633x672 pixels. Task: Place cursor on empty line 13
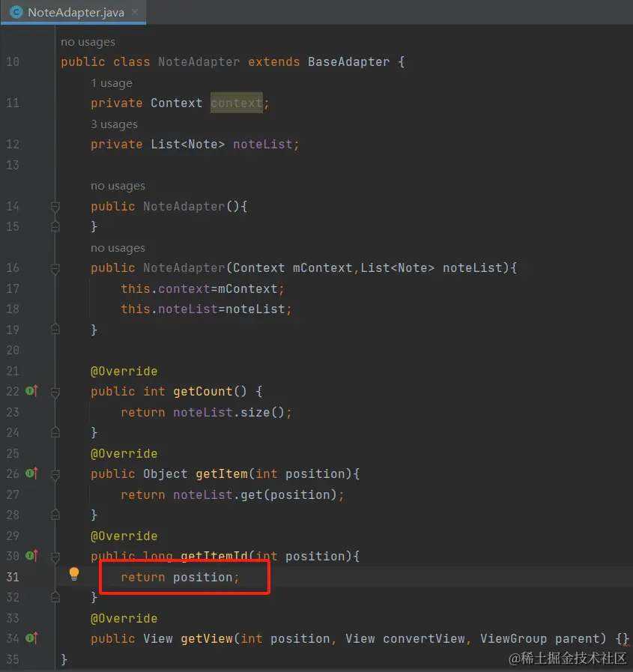(x=343, y=165)
